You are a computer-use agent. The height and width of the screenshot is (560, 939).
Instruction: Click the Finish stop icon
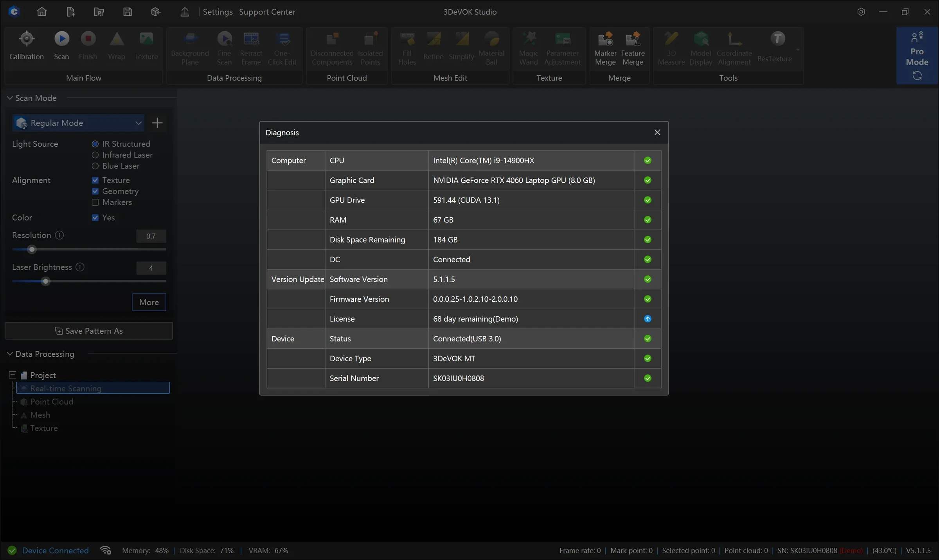88,38
